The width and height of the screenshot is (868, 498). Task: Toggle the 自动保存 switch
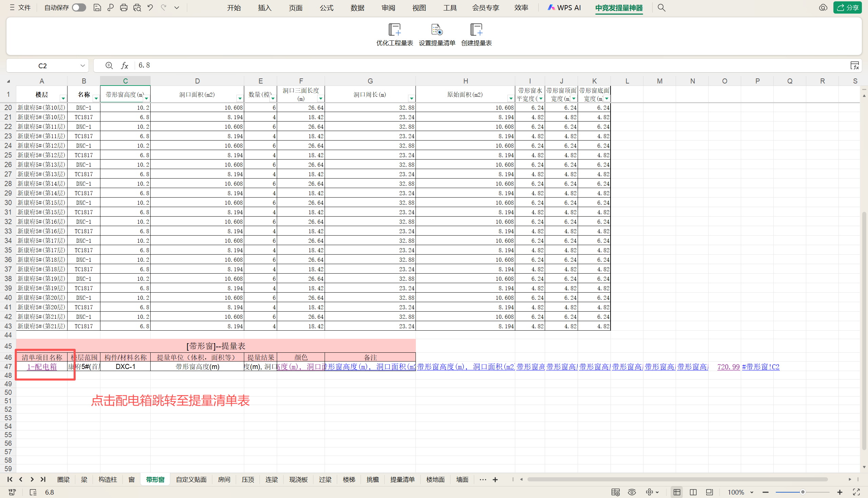[x=79, y=7]
